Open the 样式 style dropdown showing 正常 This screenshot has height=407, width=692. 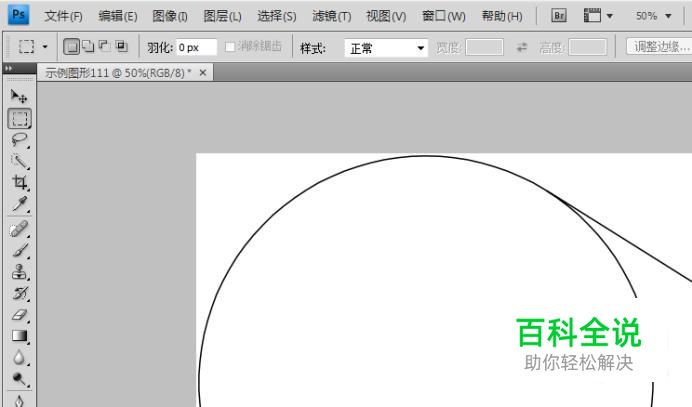click(386, 48)
